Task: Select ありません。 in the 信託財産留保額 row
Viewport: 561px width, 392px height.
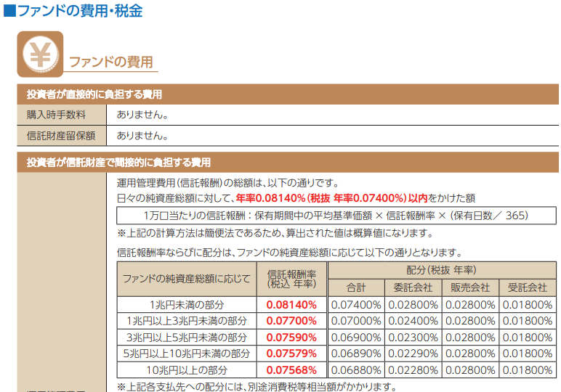Action: pos(142,135)
